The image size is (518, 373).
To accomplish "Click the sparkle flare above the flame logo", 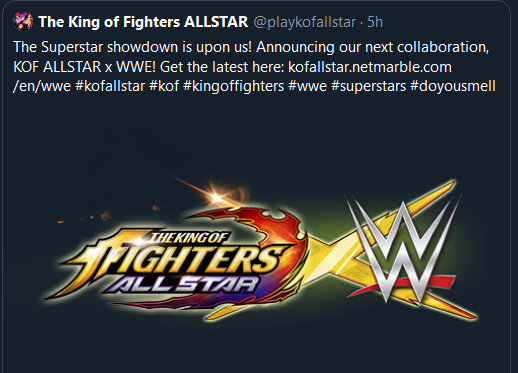I will pyautogui.click(x=216, y=197).
